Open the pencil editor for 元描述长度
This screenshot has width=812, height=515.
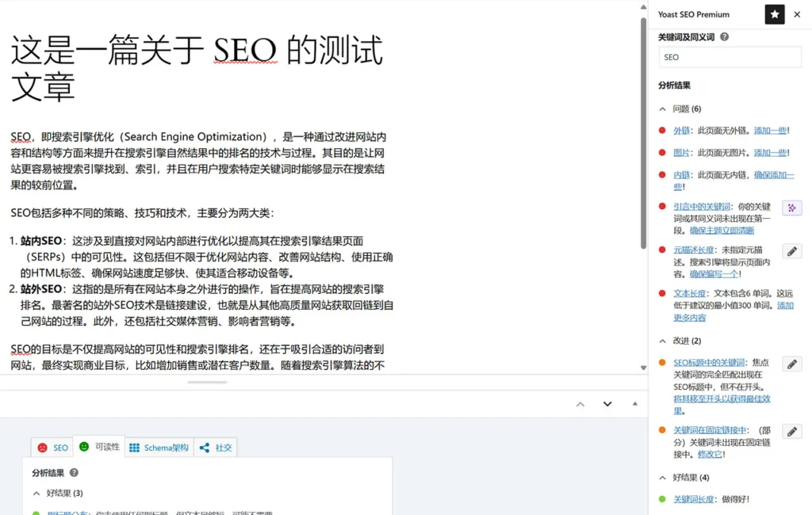[x=791, y=251]
